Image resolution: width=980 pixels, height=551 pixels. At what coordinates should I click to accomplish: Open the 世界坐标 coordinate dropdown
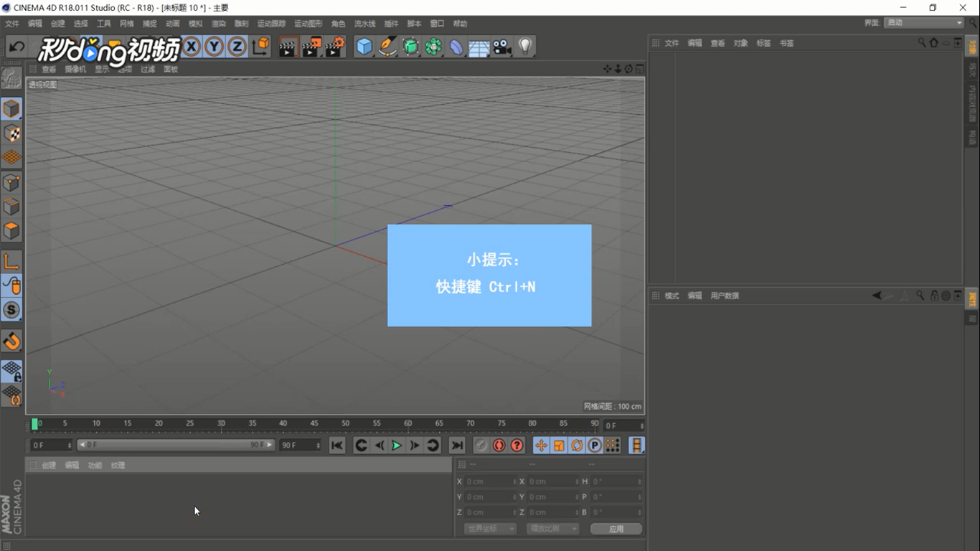[490, 529]
